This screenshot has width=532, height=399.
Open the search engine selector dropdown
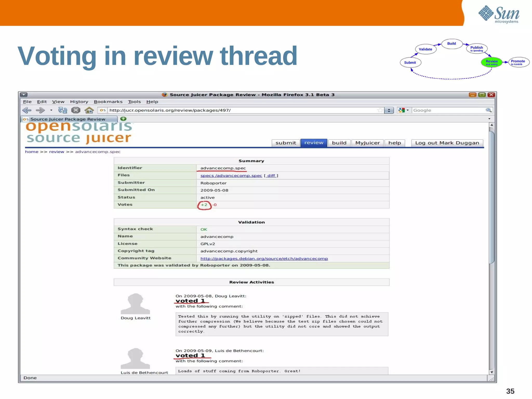point(404,110)
